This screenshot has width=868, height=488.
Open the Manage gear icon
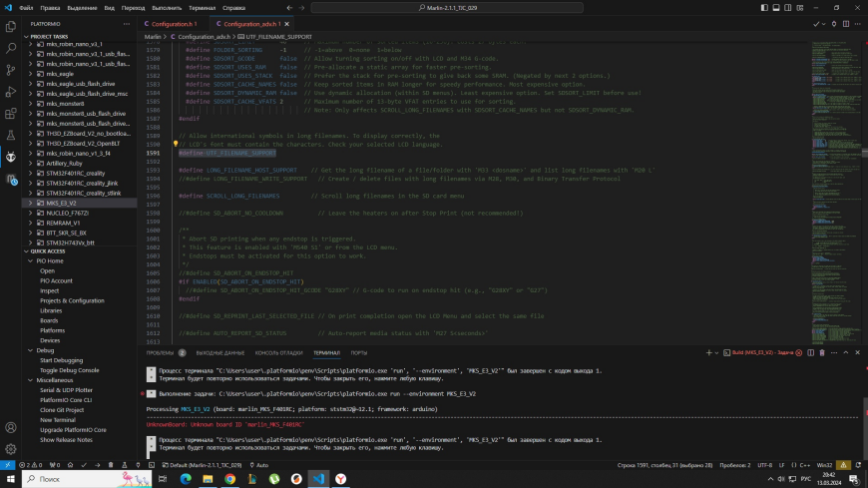pos(10,449)
